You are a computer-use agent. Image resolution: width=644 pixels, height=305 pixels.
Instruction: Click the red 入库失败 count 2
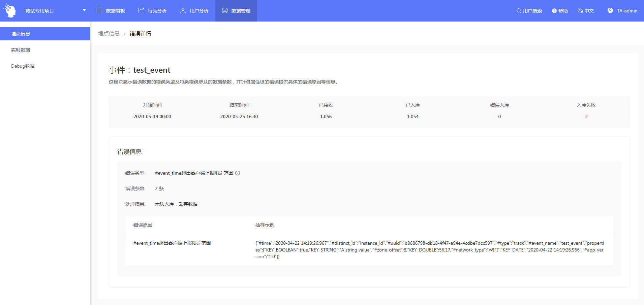point(586,116)
